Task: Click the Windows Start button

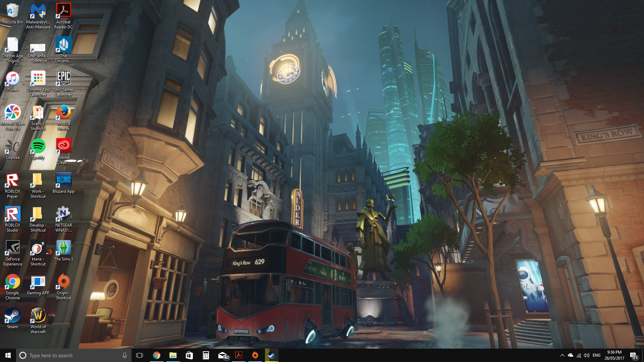Action: point(8,355)
